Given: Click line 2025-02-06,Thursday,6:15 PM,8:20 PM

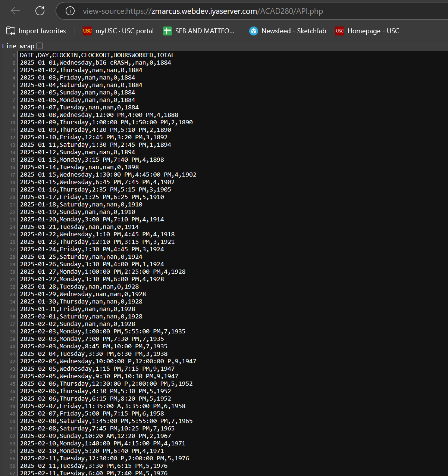Looking at the screenshot, I should [x=95, y=399].
